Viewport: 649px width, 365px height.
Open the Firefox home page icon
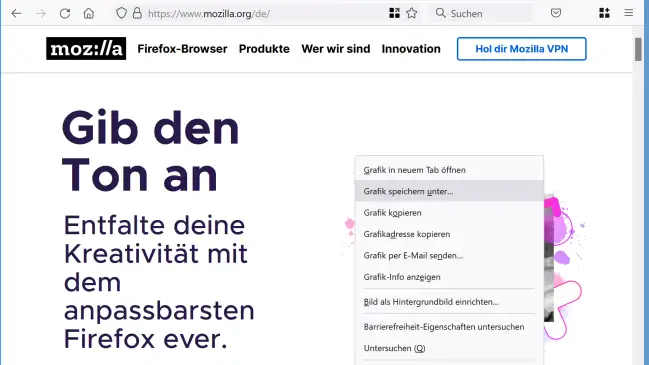pos(89,14)
